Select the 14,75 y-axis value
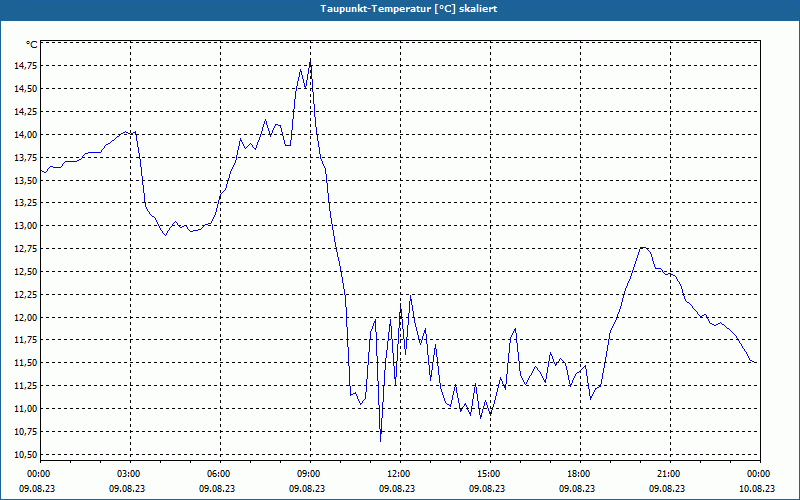Screen dimensions: 800x500 tap(27, 66)
